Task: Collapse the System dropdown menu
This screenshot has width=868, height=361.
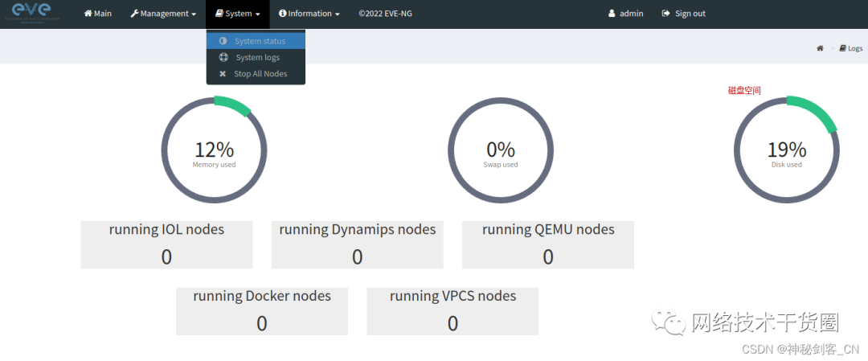Action: [238, 14]
